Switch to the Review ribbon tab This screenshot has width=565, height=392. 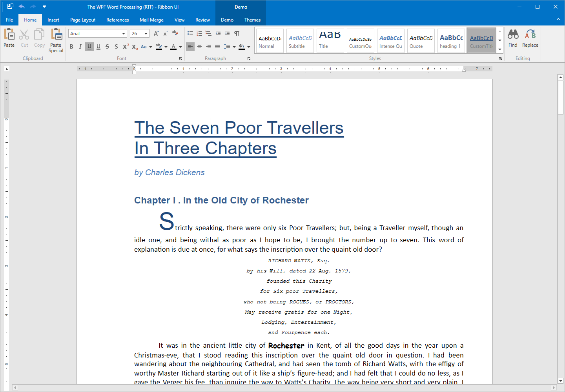click(202, 20)
